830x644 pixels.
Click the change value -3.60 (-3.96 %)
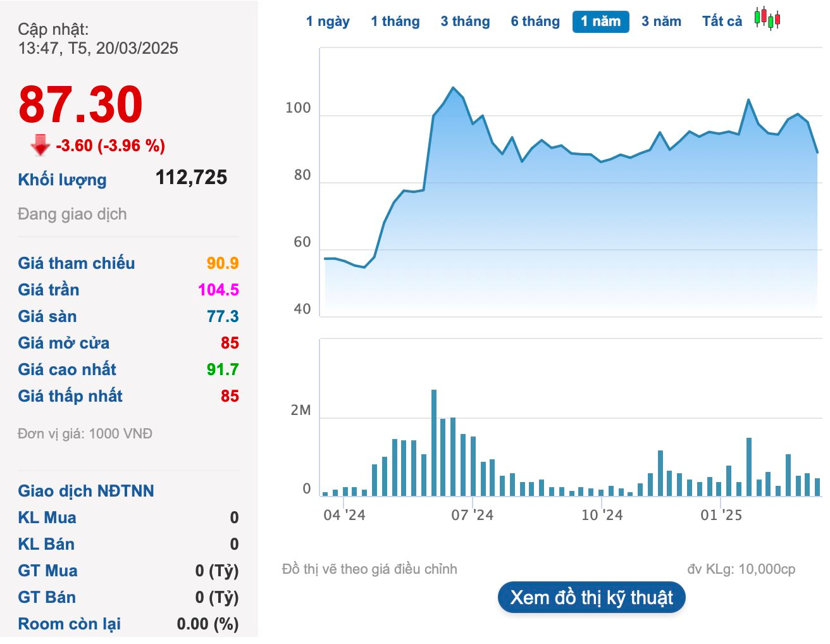[x=111, y=146]
